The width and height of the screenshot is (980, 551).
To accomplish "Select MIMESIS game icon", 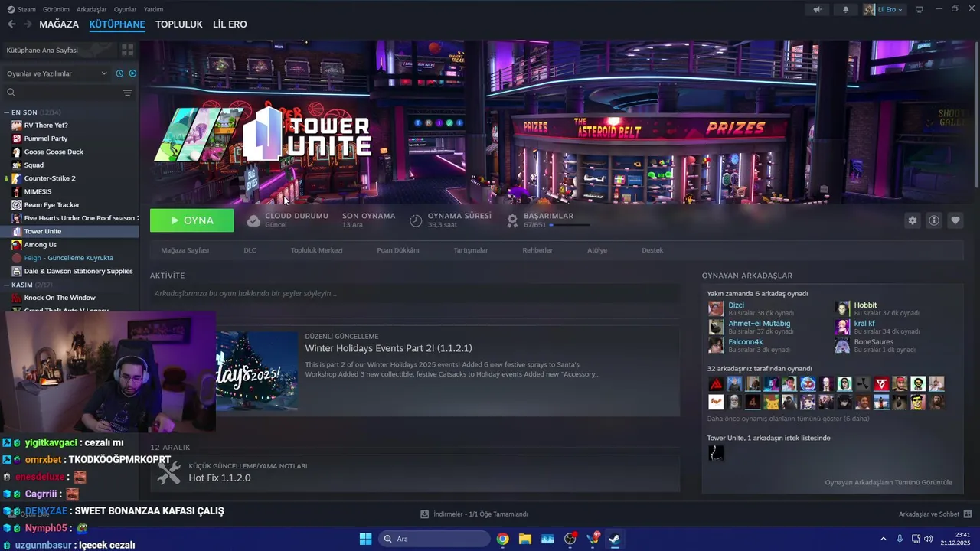I will [17, 191].
